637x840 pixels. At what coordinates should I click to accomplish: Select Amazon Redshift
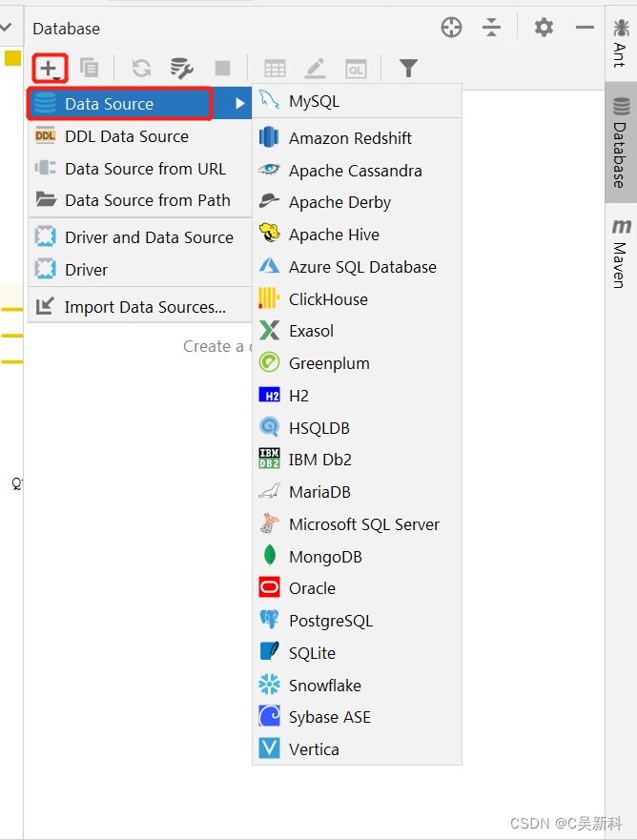point(357,138)
